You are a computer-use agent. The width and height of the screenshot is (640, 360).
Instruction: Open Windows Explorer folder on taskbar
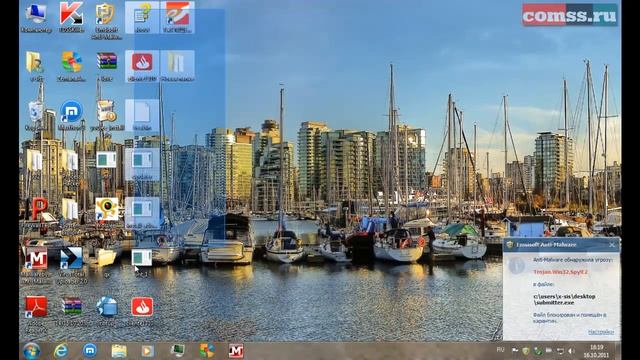tap(119, 351)
